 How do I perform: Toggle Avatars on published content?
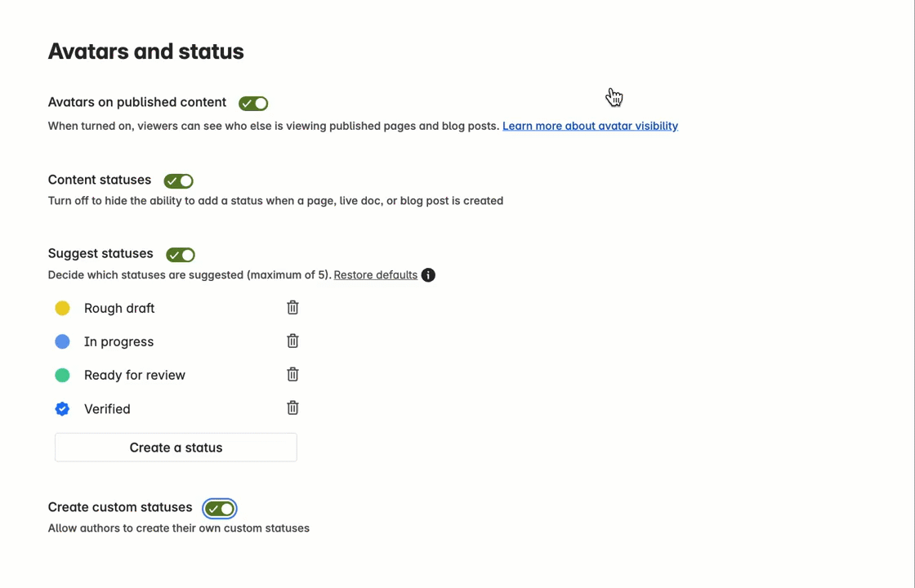click(253, 103)
